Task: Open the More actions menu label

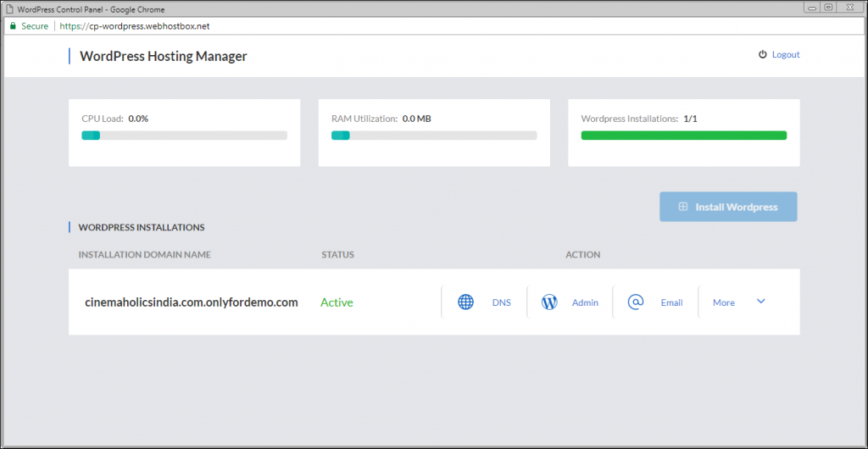Action: click(724, 302)
